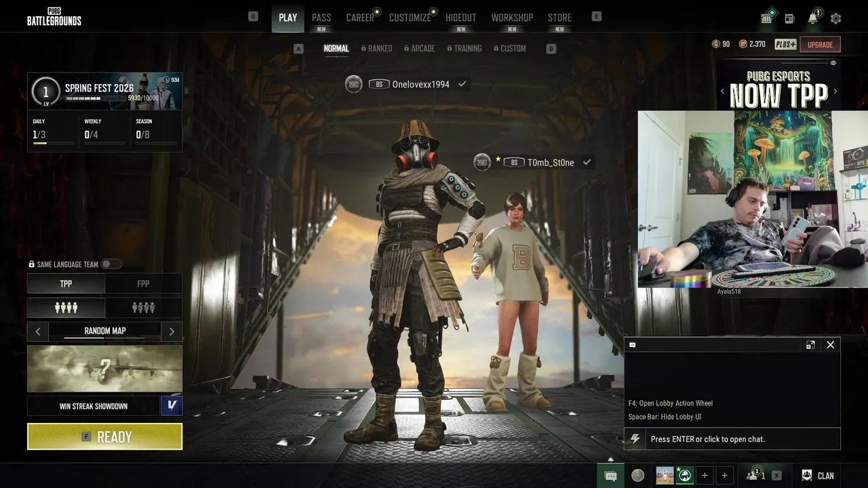Click the Win Streak Showdown label

click(x=94, y=406)
